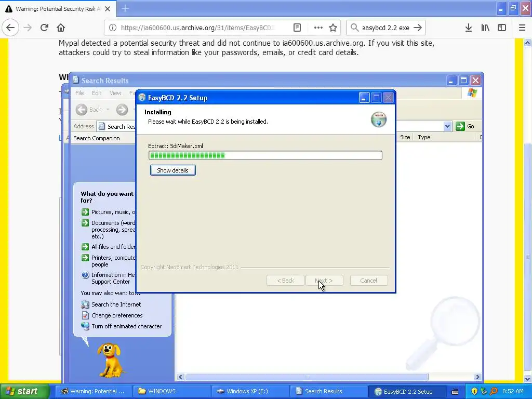Close the Warning: Potential Security Risk tab
This screenshot has height=399, width=532.
(x=108, y=9)
